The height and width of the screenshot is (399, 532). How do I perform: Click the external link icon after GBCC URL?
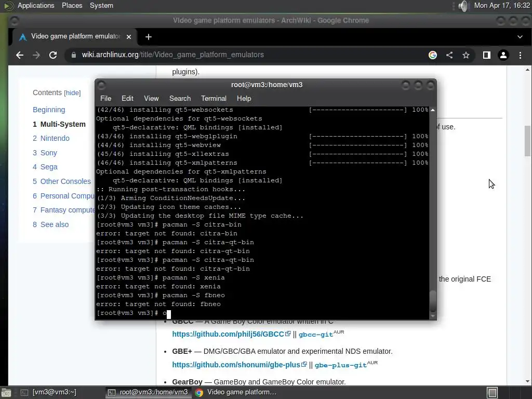tap(288, 334)
